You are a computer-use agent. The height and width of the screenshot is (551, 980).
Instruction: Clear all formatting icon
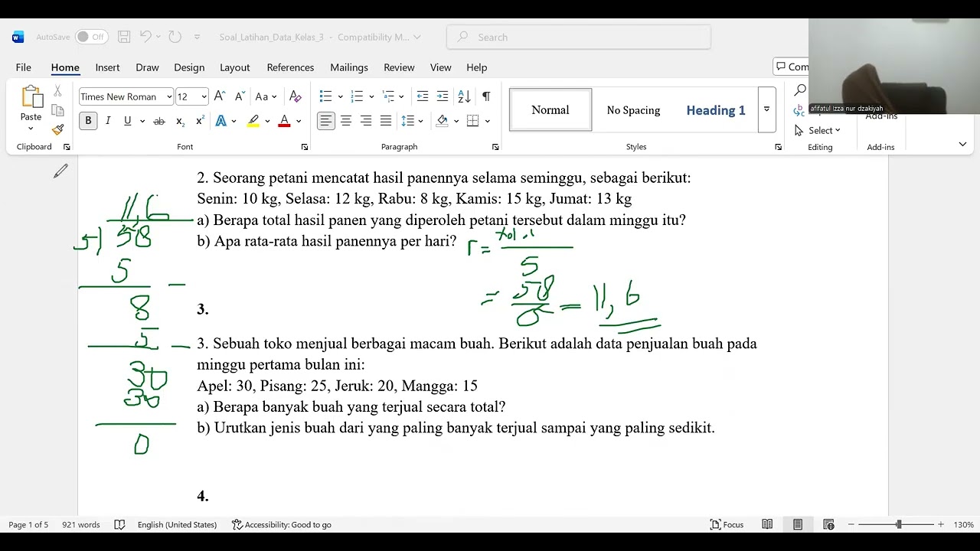[x=295, y=96]
